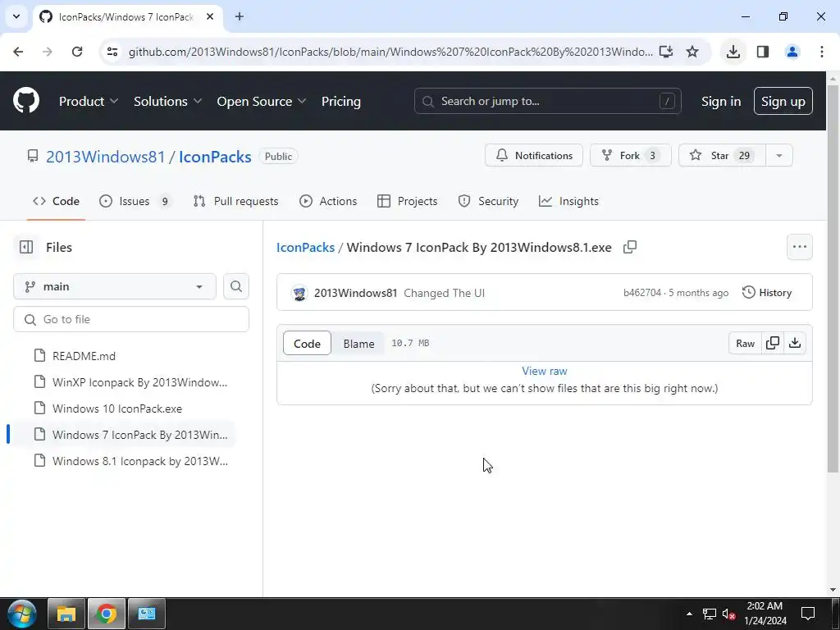Open tab search dropdown arrow
Image resolution: width=840 pixels, height=630 pixels.
(x=16, y=16)
